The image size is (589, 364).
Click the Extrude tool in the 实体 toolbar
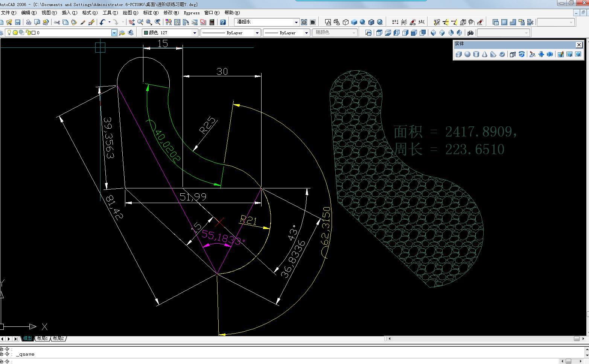point(513,55)
